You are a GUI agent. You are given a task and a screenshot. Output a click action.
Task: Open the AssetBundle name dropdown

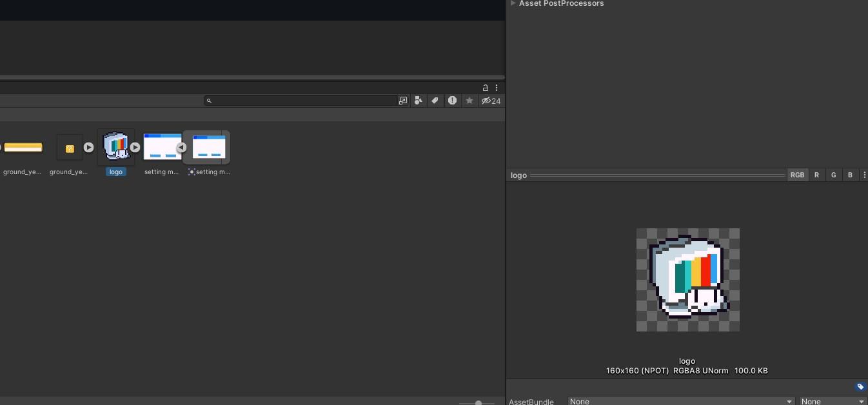point(680,401)
